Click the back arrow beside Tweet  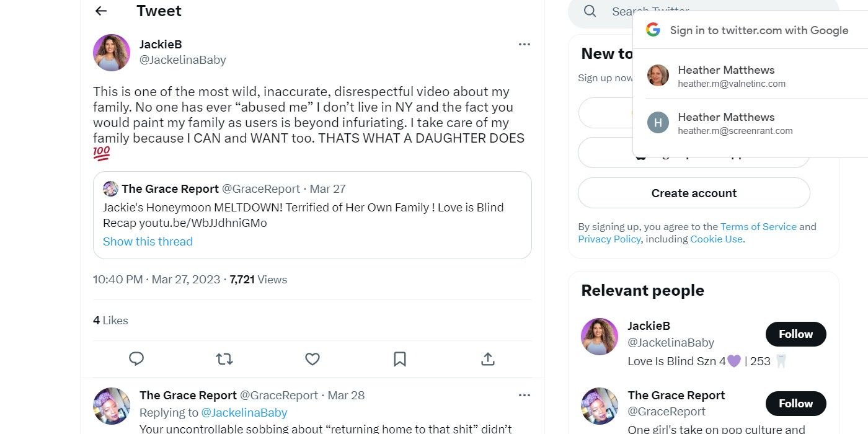click(x=101, y=11)
